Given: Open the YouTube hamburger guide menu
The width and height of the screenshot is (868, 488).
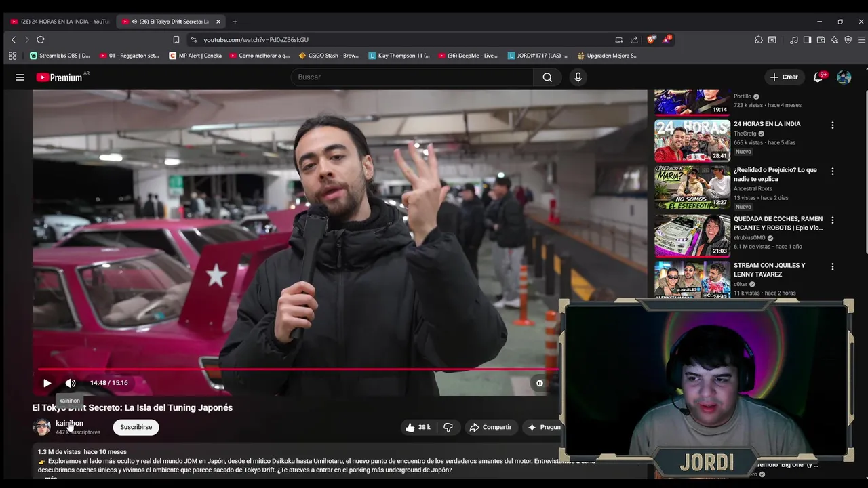Looking at the screenshot, I should (x=20, y=77).
